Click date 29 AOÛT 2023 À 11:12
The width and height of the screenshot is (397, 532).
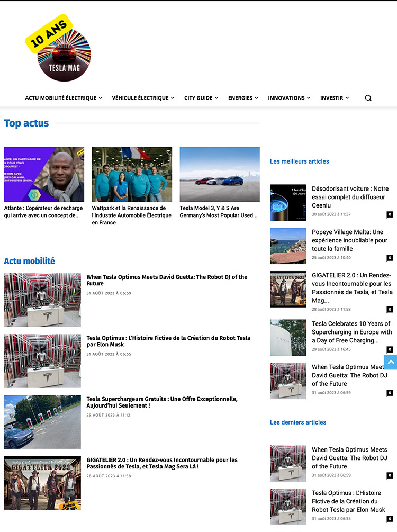click(x=108, y=415)
